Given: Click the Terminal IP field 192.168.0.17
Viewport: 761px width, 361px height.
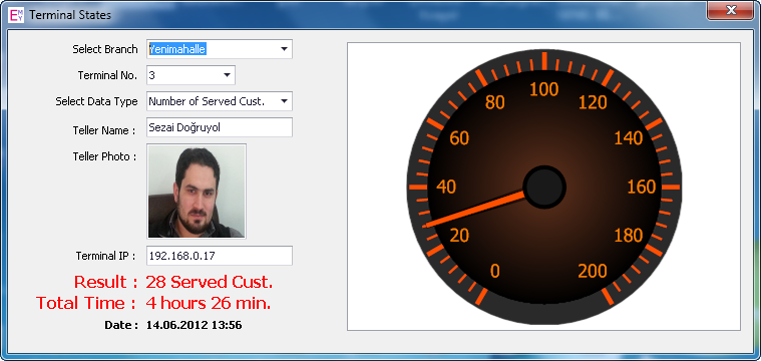Looking at the screenshot, I should coord(219,256).
